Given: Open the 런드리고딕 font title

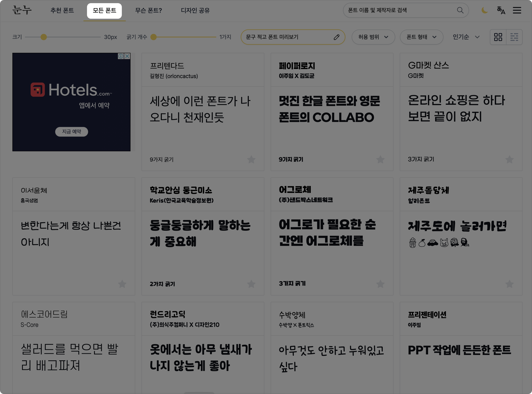Looking at the screenshot, I should coord(167,314).
